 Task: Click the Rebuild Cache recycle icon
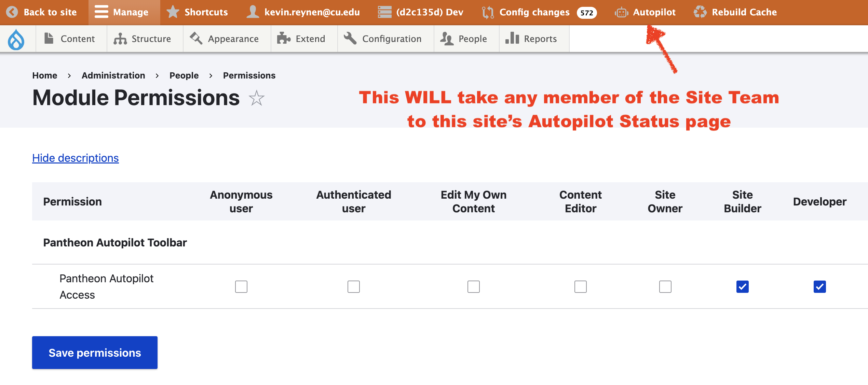pos(701,12)
